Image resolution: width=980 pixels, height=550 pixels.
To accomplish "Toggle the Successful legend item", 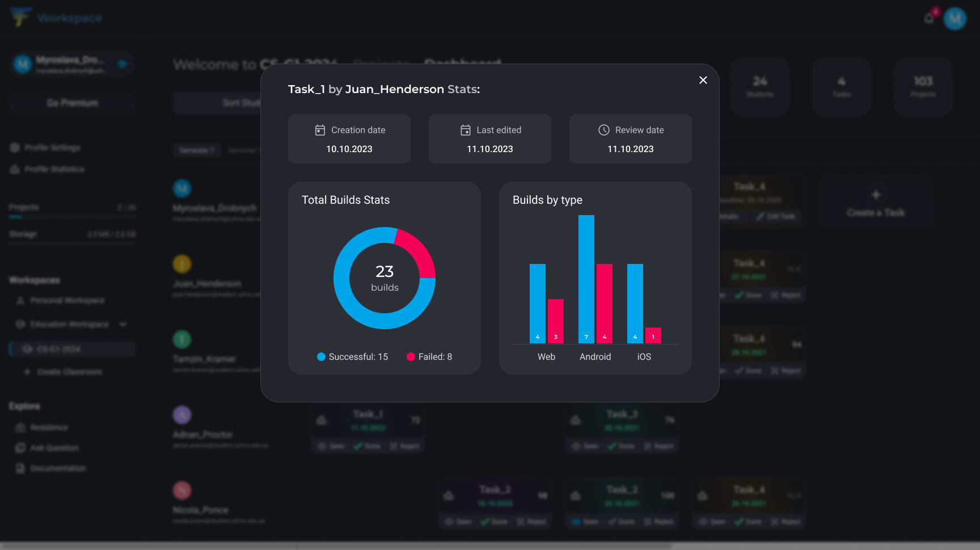I will coord(352,356).
